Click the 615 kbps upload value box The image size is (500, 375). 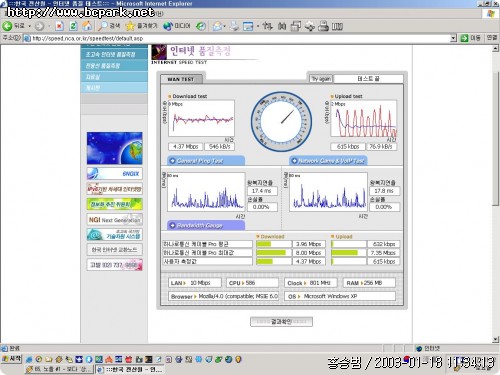coord(348,147)
